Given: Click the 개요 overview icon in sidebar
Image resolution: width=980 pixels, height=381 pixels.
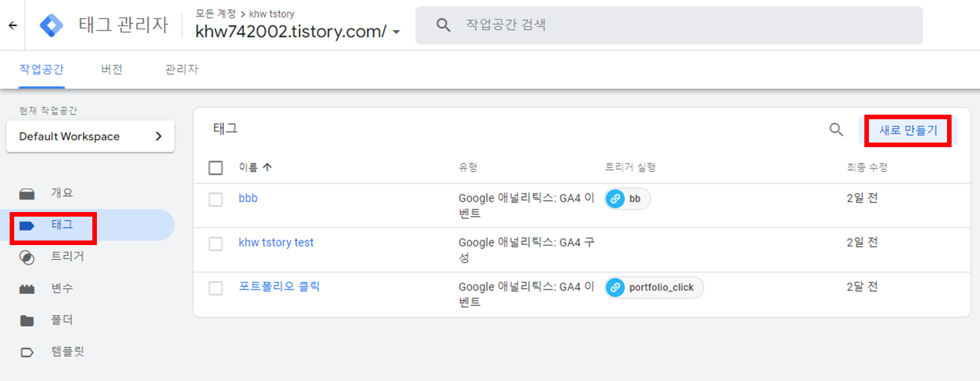Looking at the screenshot, I should click(27, 194).
